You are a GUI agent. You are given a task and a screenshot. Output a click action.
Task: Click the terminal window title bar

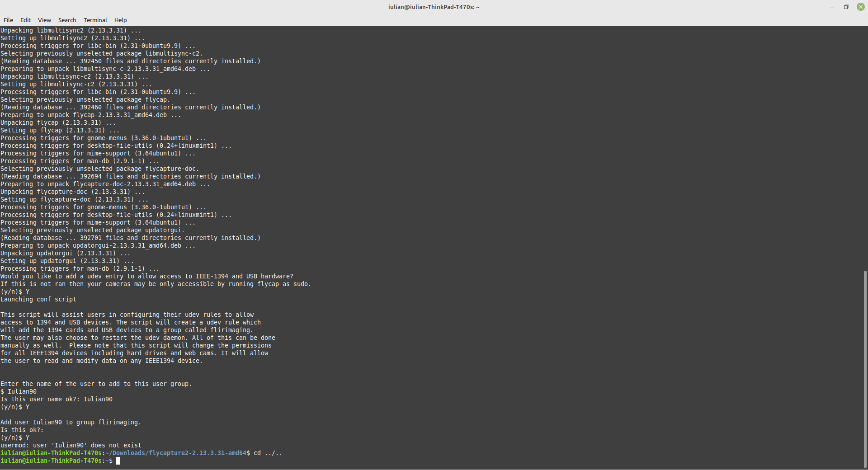[434, 7]
